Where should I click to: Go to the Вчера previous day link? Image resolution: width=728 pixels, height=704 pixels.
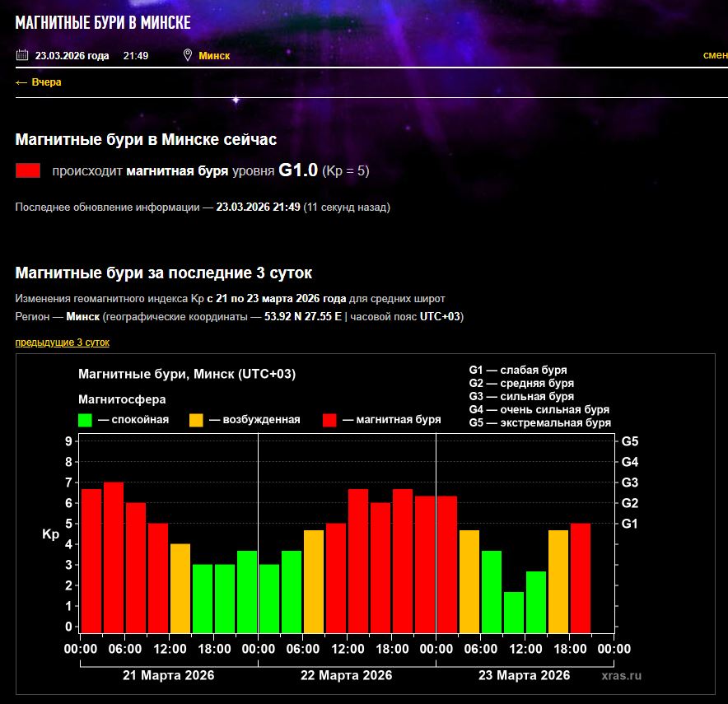39,82
